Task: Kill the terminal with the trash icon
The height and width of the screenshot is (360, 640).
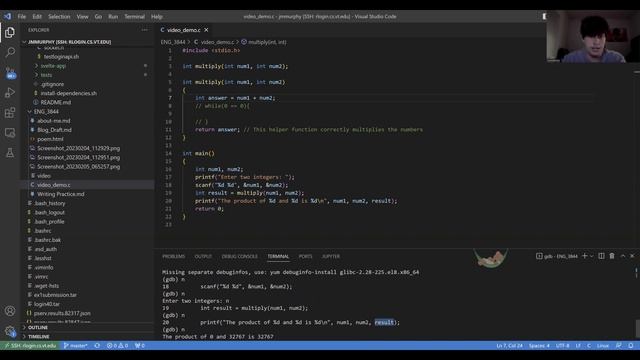Action: coord(612,256)
